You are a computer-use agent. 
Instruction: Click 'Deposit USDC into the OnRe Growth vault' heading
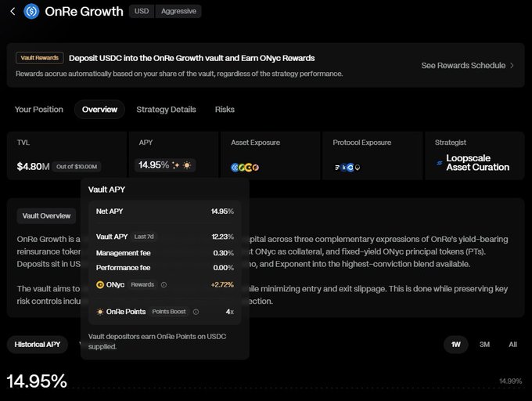pyautogui.click(x=192, y=58)
